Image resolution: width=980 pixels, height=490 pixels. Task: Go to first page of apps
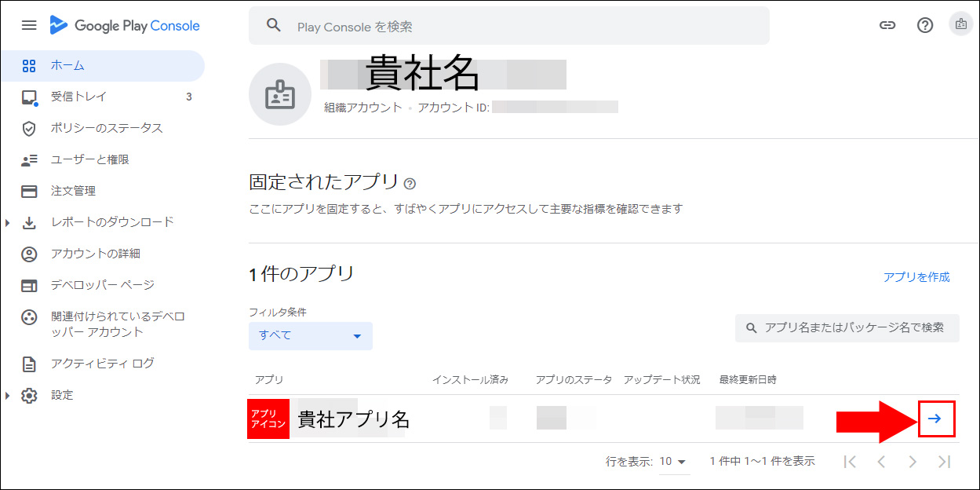tap(850, 462)
